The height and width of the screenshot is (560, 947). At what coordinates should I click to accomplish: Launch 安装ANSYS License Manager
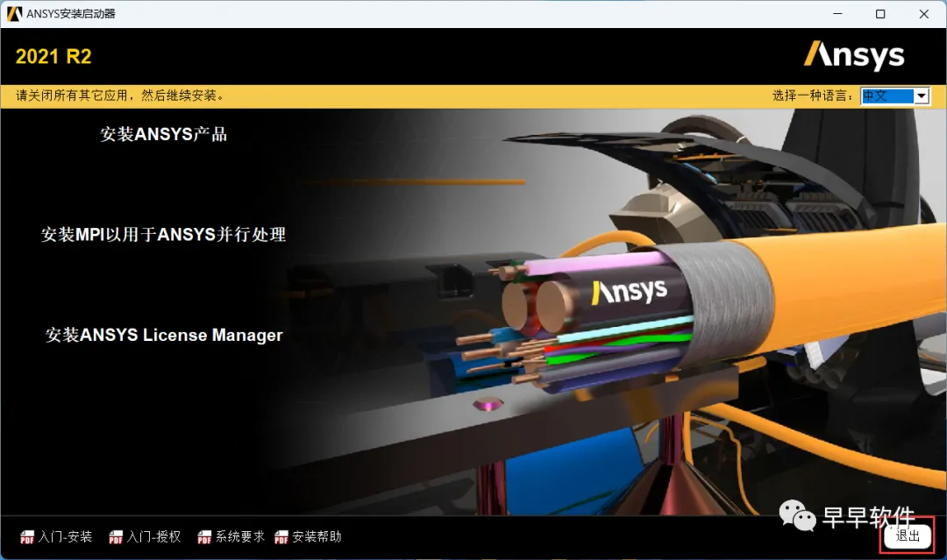click(x=164, y=335)
